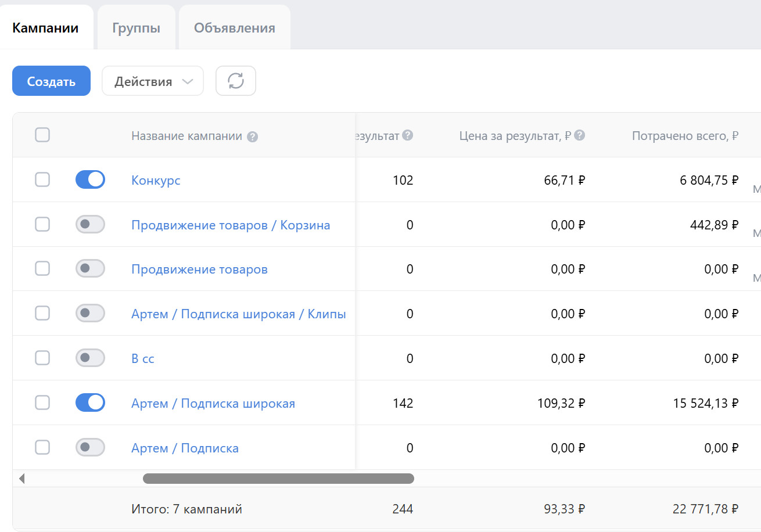Open help icon beside Название кампании
The width and height of the screenshot is (761, 532).
252,137
